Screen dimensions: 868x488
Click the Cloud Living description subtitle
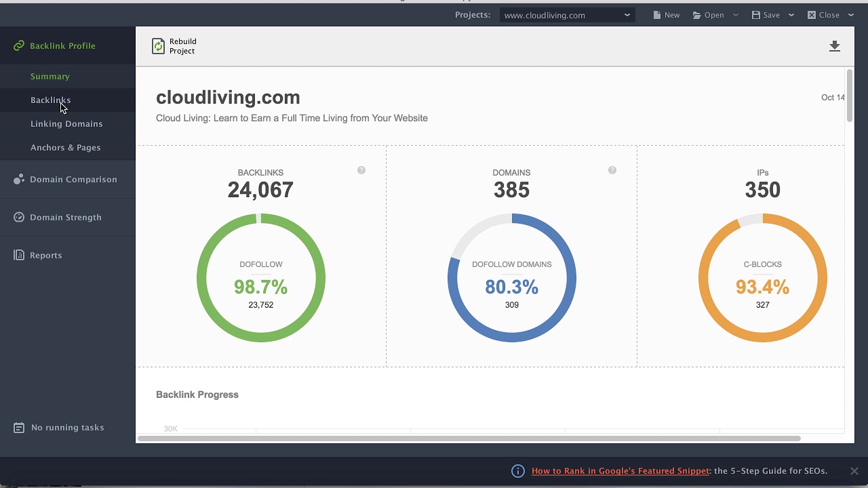point(292,118)
